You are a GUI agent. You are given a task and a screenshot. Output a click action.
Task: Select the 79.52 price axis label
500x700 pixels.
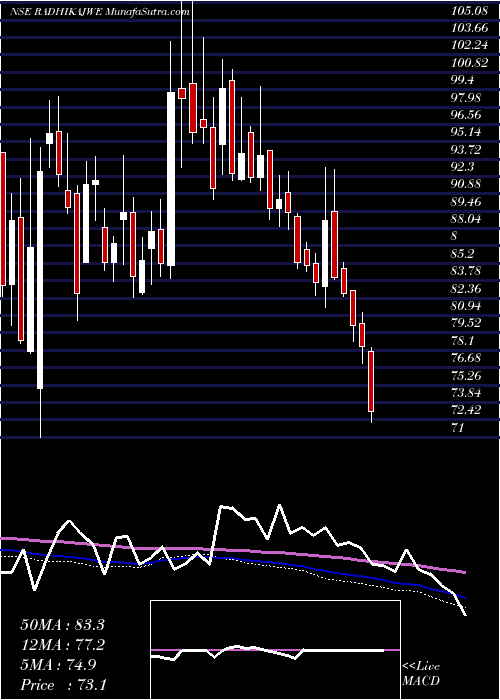tap(467, 324)
